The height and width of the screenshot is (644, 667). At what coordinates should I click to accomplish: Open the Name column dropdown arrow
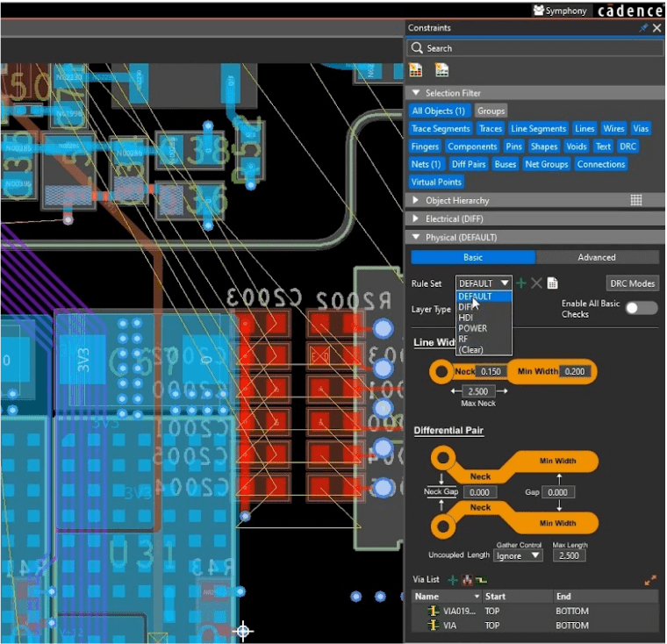coord(477,597)
